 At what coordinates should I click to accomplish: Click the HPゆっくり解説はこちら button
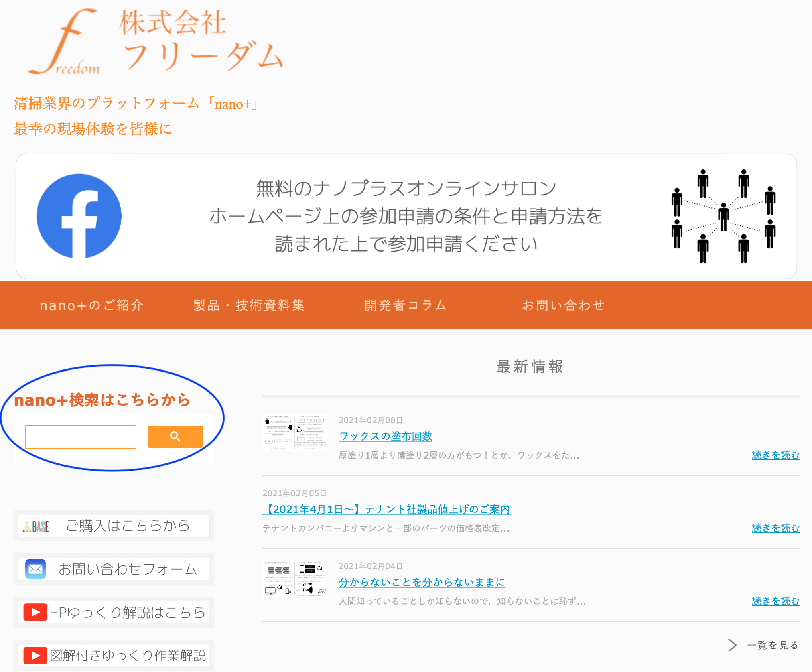[x=114, y=612]
